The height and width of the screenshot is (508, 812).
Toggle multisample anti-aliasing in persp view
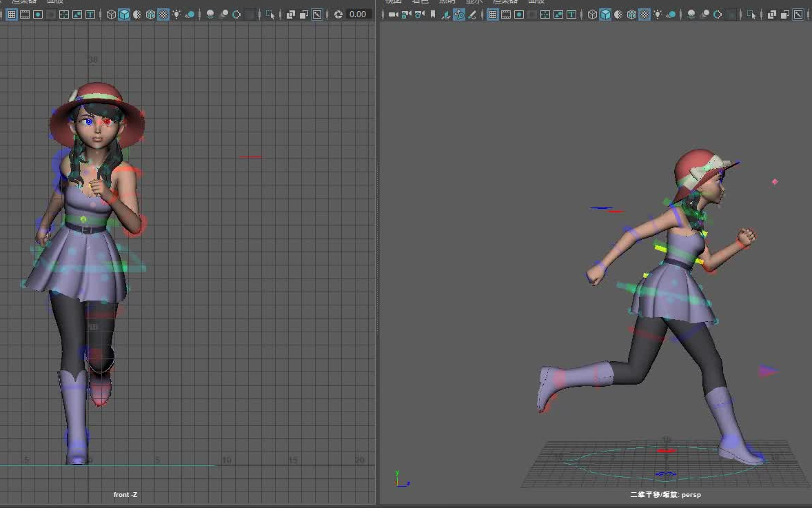tap(718, 14)
